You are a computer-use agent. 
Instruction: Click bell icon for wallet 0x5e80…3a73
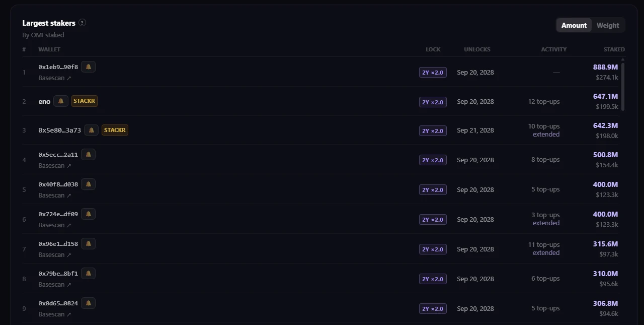[x=91, y=130]
